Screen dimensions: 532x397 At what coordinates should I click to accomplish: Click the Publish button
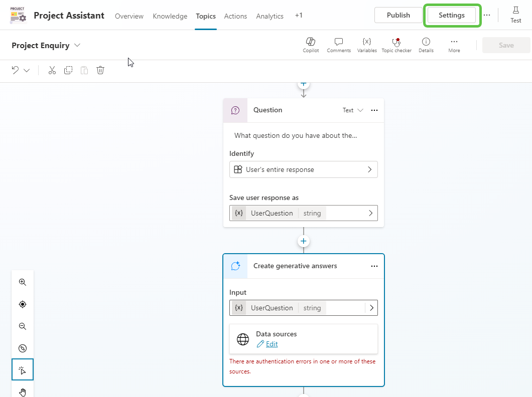398,15
